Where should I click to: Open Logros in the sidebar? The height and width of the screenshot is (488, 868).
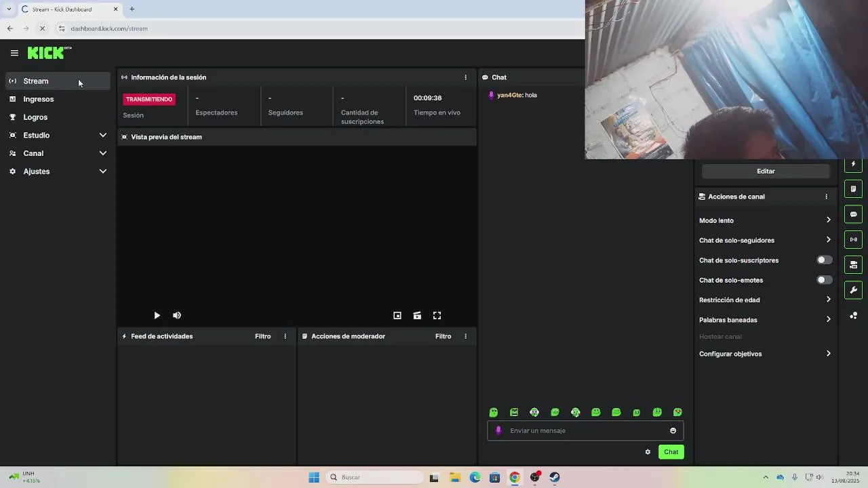[58, 117]
